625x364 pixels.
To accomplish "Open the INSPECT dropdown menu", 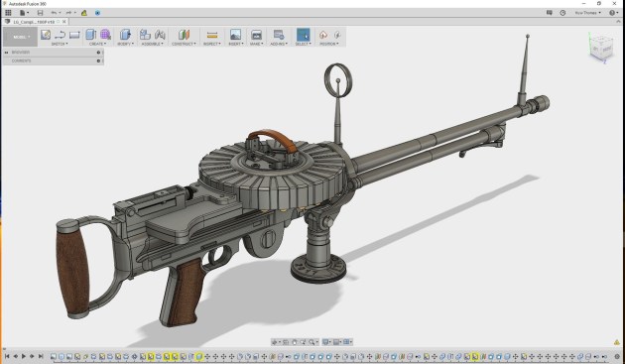I will click(212, 44).
